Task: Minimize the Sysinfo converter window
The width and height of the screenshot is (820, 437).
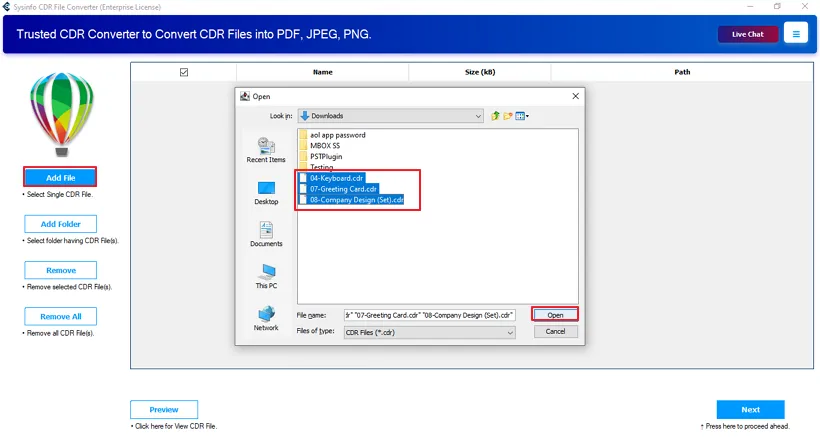Action: pos(750,6)
